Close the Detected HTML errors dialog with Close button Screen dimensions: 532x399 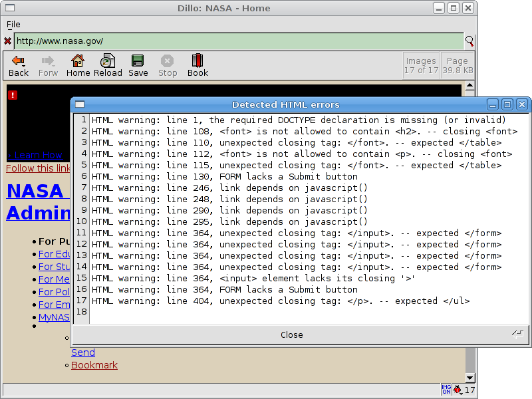coord(301,334)
